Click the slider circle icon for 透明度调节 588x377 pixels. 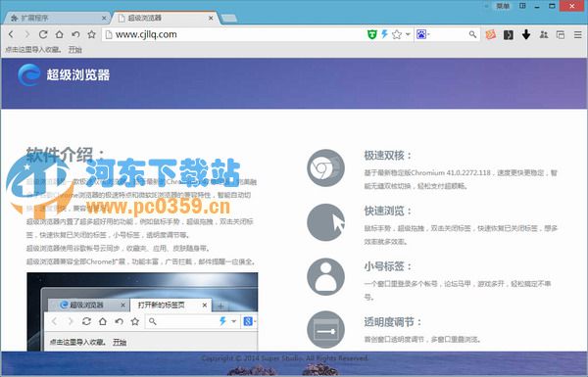[326, 330]
